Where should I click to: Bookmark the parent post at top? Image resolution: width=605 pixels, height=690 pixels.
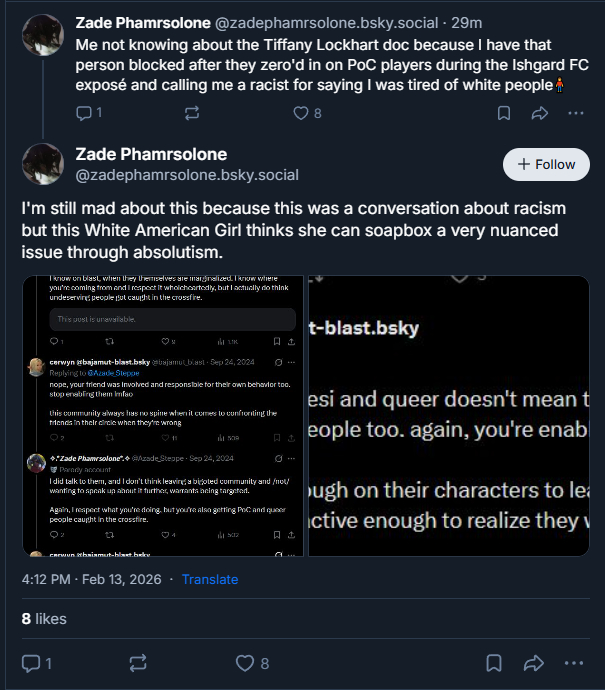[x=505, y=113]
